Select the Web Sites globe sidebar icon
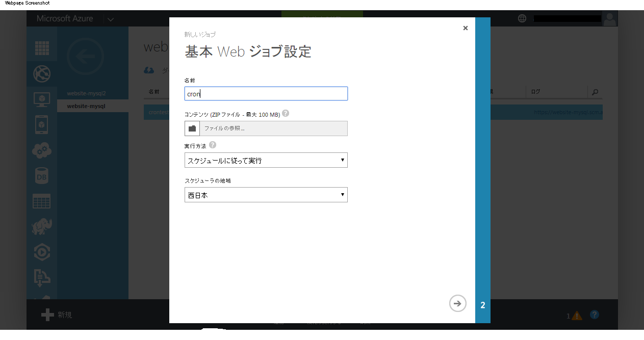The width and height of the screenshot is (644, 340). pos(42,74)
